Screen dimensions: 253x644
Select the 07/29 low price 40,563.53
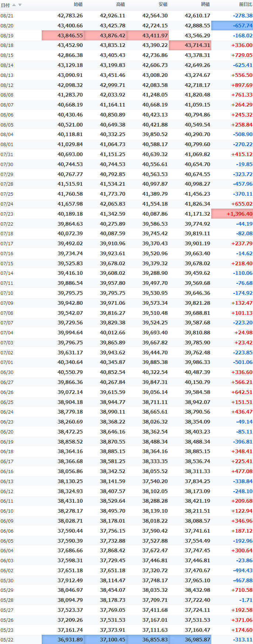click(x=155, y=174)
